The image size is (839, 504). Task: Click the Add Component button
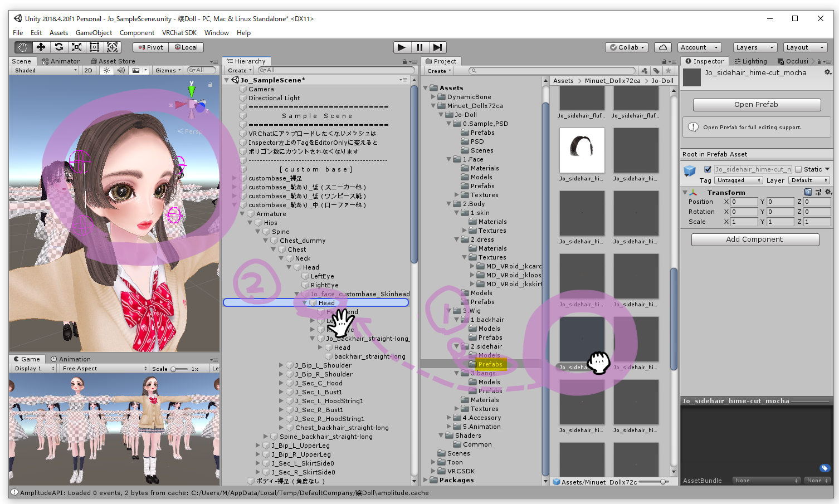[x=755, y=239]
